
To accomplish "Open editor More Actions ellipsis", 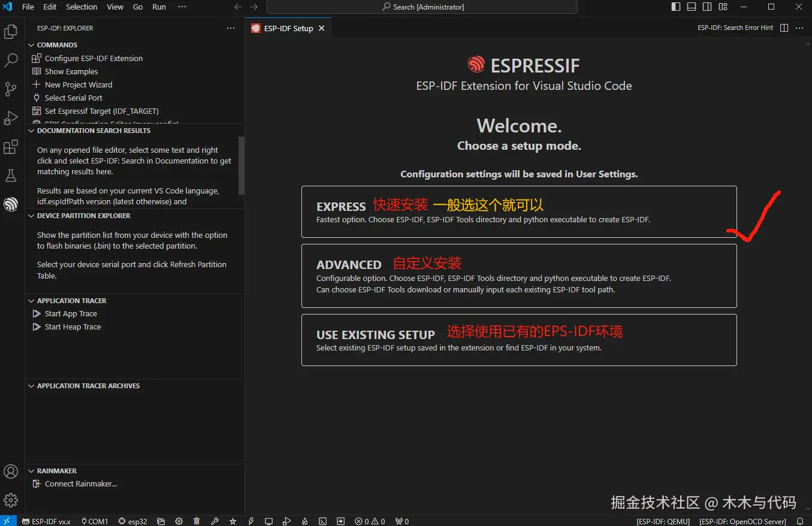I will [x=799, y=28].
